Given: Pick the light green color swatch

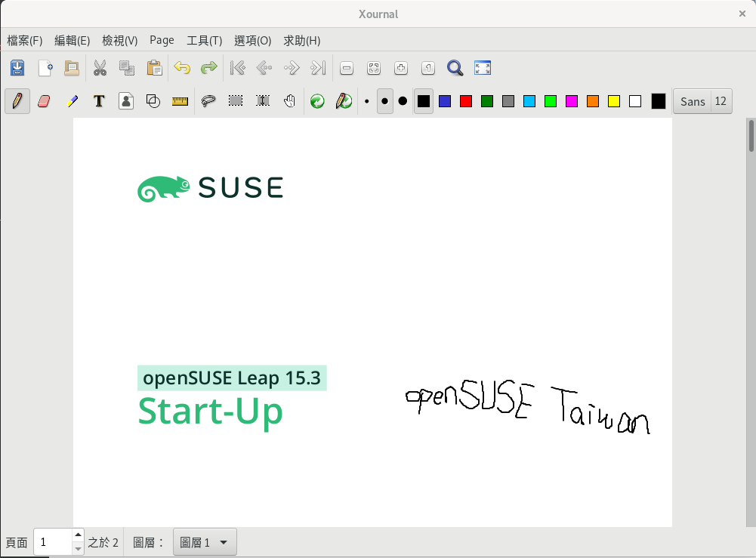Looking at the screenshot, I should (x=551, y=101).
